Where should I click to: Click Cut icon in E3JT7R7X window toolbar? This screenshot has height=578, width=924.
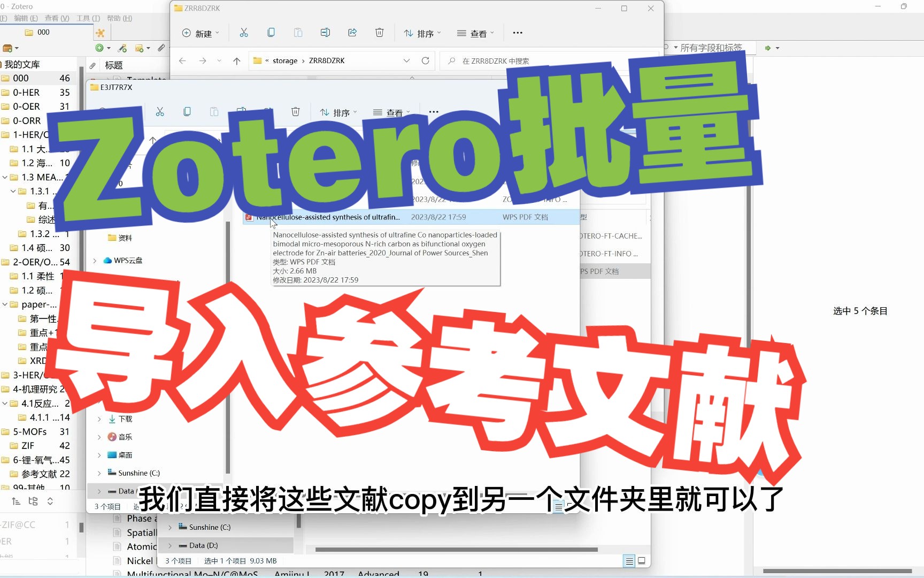160,112
